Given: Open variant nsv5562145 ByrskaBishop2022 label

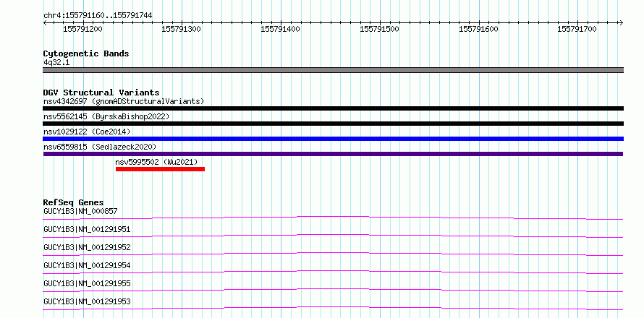Looking at the screenshot, I should pyautogui.click(x=106, y=116).
